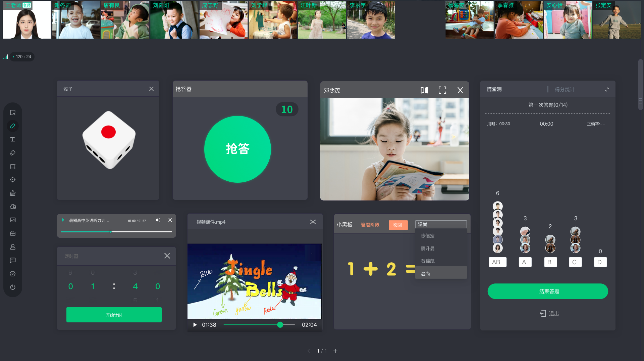Click 退出 in the quiz panel
This screenshot has height=361, width=644.
pos(549,313)
